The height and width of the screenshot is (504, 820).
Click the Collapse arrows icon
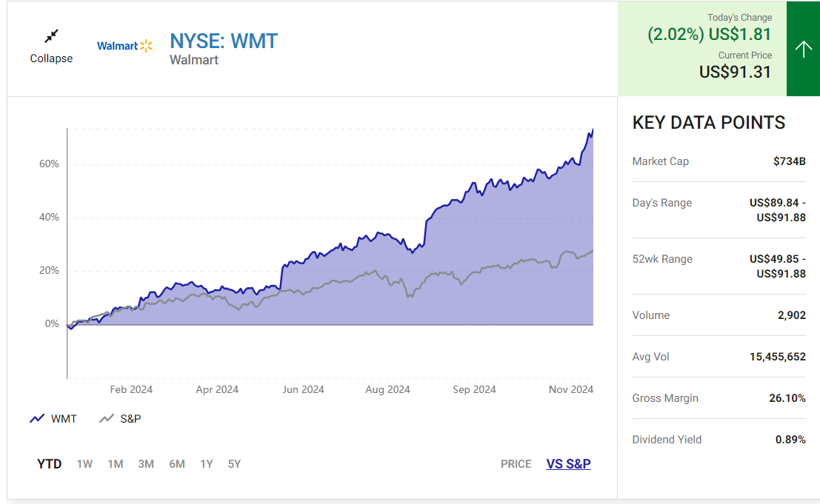coord(51,36)
